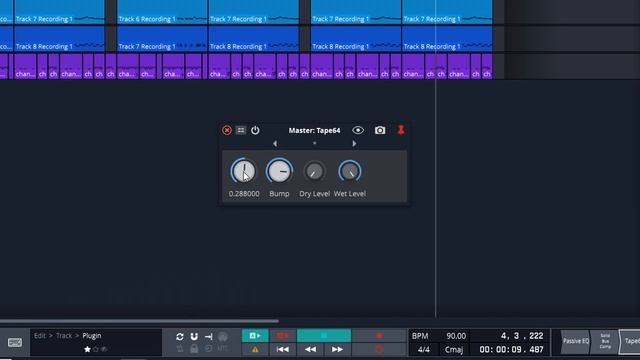Screen dimensions: 640x360
Task: Select the clip labeled Track 6 Recording 1
Action: [x=162, y=12]
